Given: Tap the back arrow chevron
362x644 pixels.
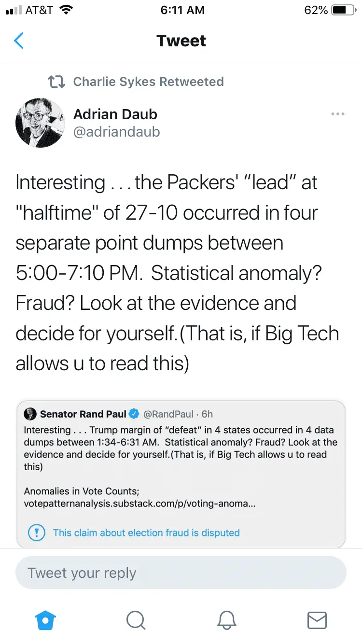Looking at the screenshot, I should click(19, 41).
